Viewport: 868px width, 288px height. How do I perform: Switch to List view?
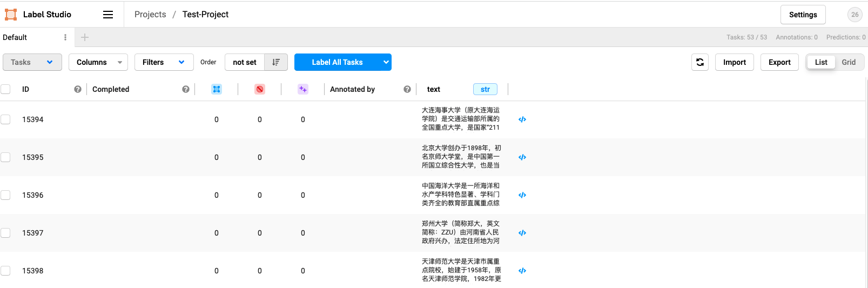[821, 62]
